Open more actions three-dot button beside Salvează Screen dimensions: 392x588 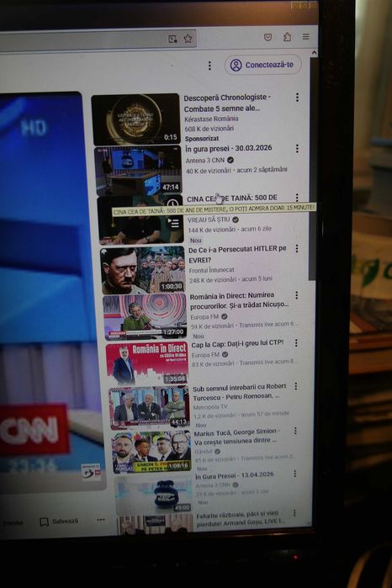point(101,520)
